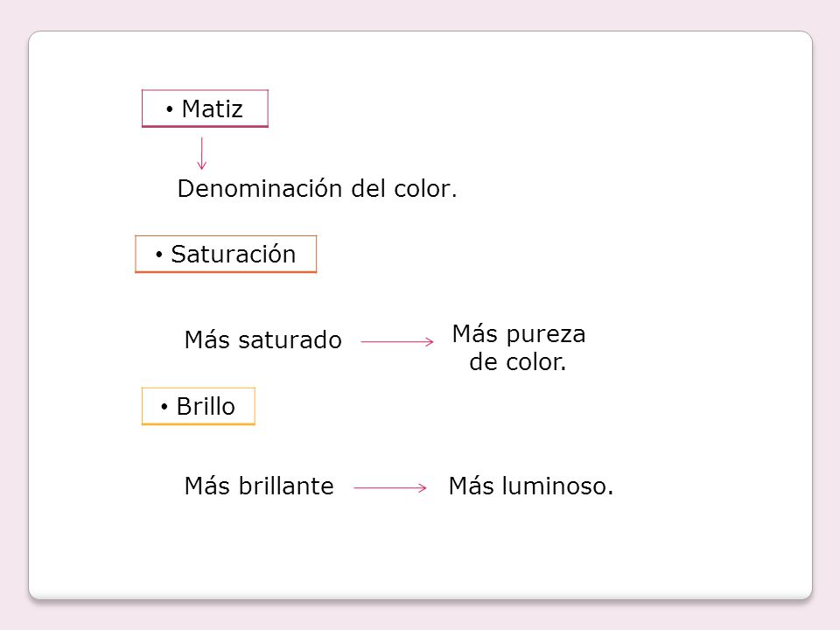Click the word pureza
Image resolution: width=840 pixels, height=630 pixels.
pos(546,335)
